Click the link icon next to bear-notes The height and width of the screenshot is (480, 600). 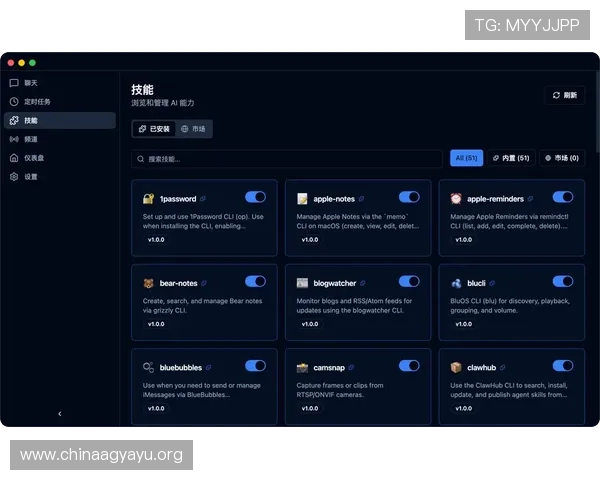pos(204,283)
